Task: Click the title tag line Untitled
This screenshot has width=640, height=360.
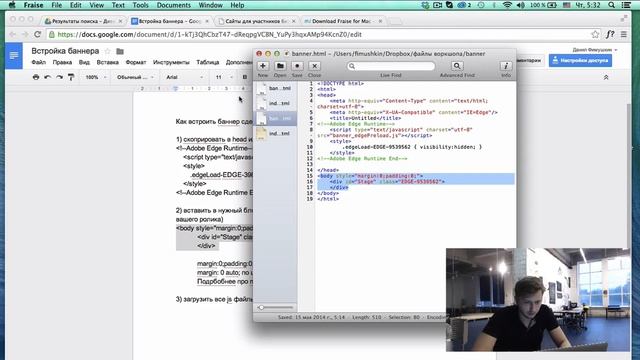Action: tap(365, 118)
